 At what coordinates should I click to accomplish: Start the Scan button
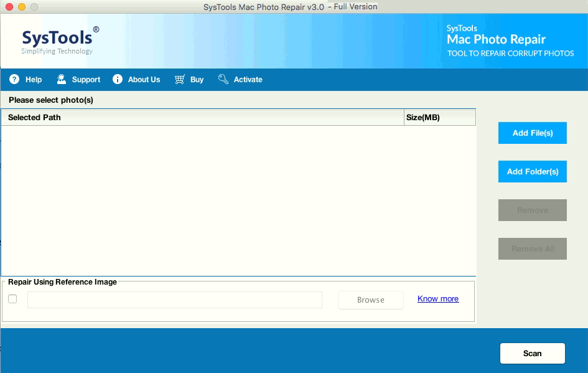[533, 354]
